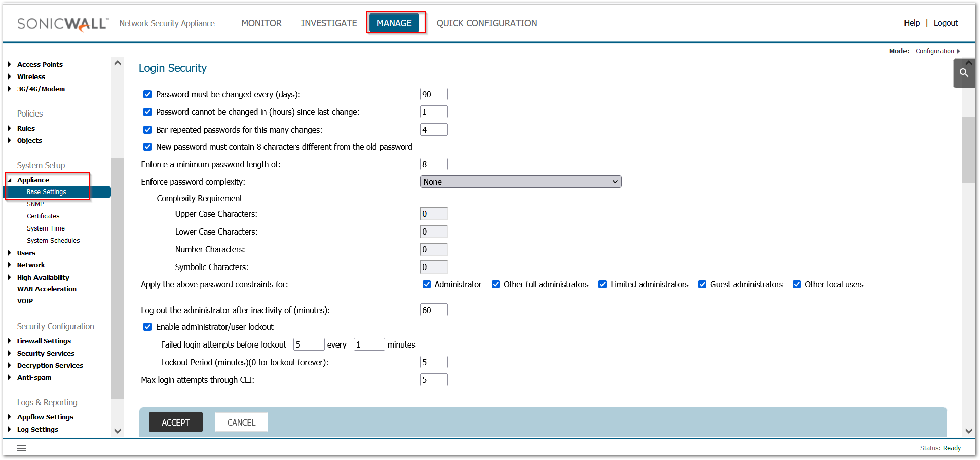Screen dimensions: 980x460
Task: Expand Access Points tree node
Action: 10,64
